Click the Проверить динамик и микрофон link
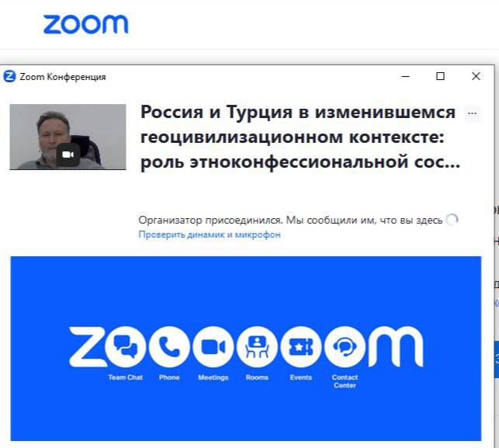 tap(210, 234)
